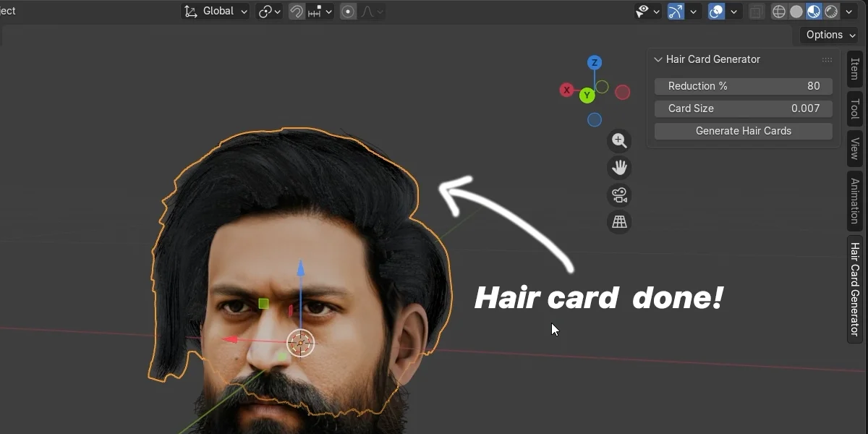Switch to wireframe viewport shading

click(x=778, y=11)
